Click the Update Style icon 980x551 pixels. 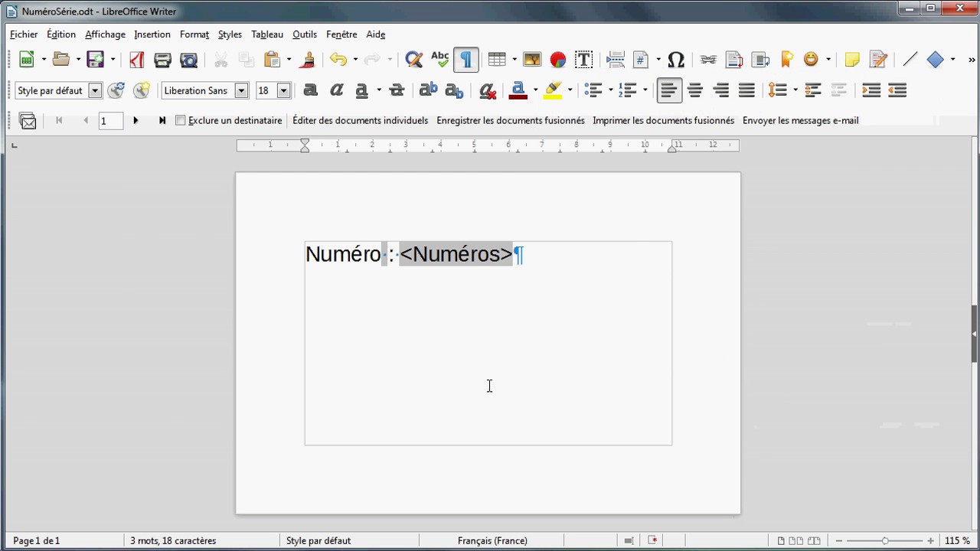coord(116,90)
